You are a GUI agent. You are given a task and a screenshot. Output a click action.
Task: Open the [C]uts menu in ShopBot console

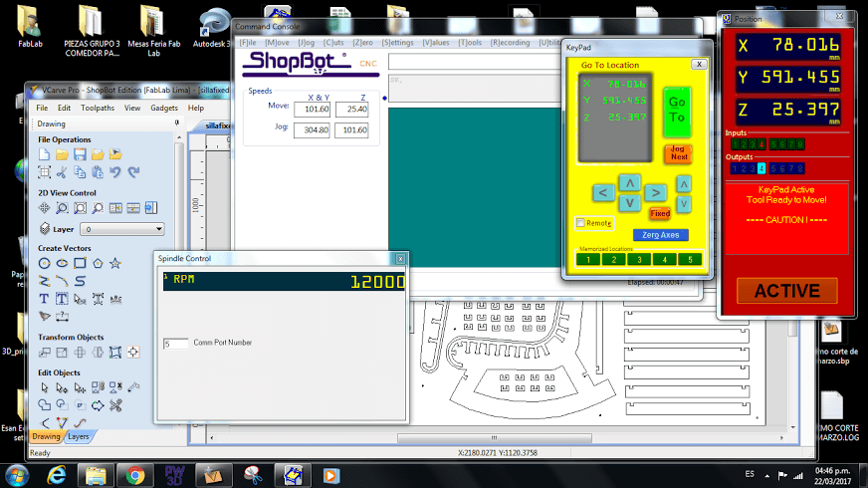333,43
